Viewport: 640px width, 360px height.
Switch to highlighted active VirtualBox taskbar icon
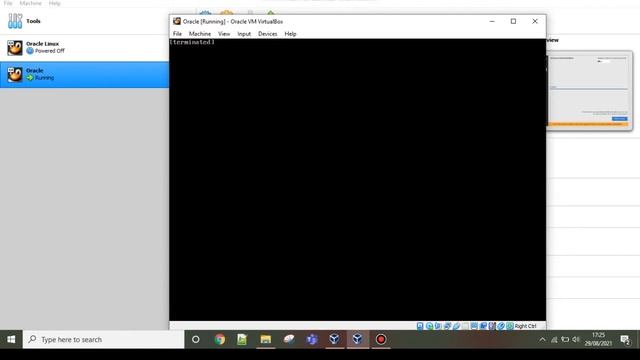[358, 339]
